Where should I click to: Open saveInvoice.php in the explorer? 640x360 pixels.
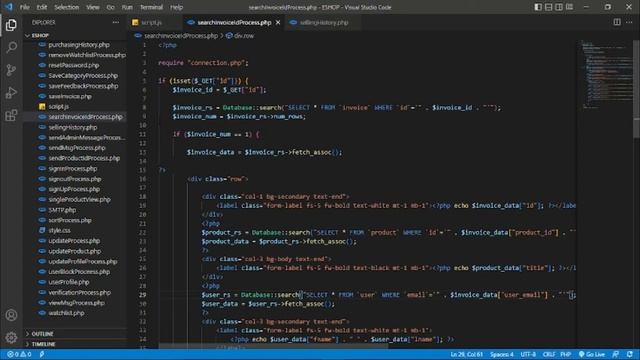70,96
